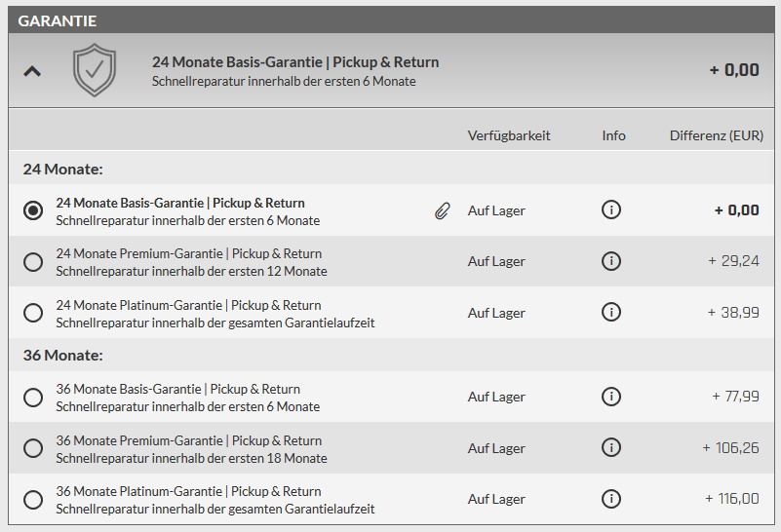Click the 24 Monate Premium-Garantie label text

tap(188, 254)
